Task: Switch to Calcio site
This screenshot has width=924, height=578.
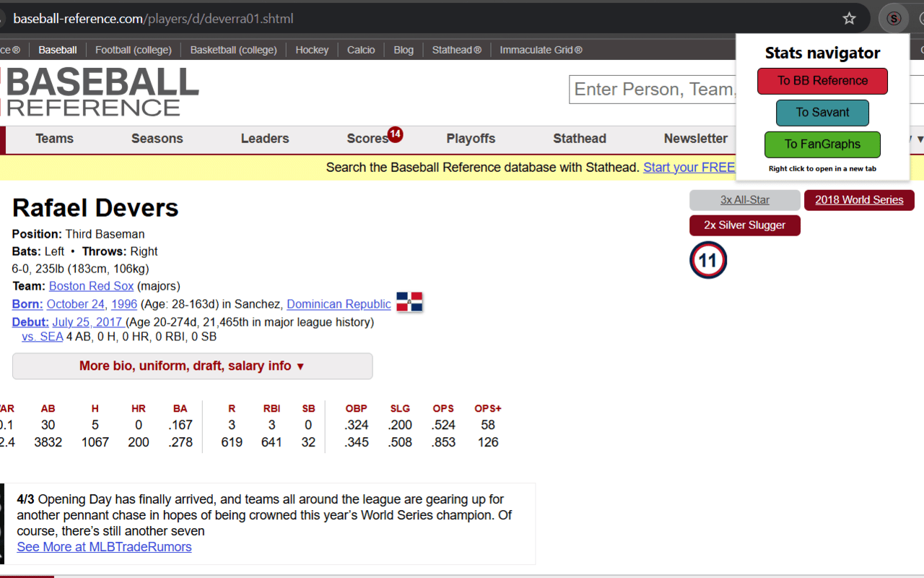Action: click(361, 50)
